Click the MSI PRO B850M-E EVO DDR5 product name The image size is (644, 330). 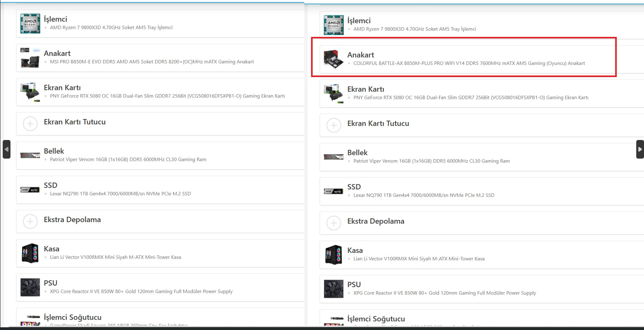pos(152,62)
